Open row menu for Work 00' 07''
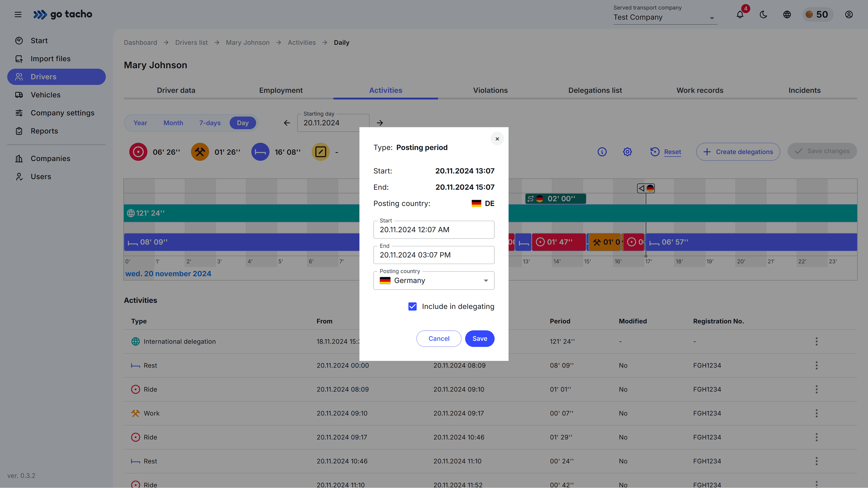Image resolution: width=868 pixels, height=488 pixels. 816,413
